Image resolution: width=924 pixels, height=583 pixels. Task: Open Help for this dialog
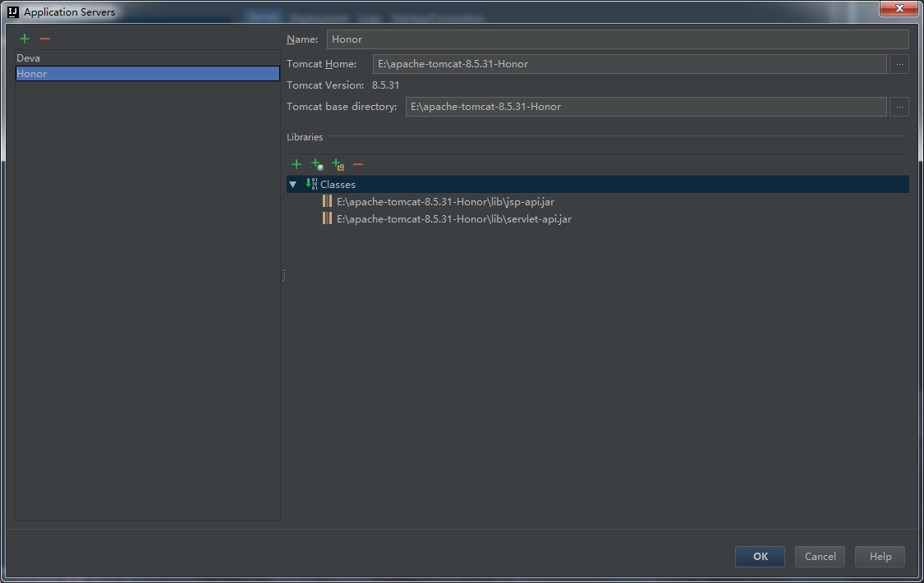click(x=879, y=556)
